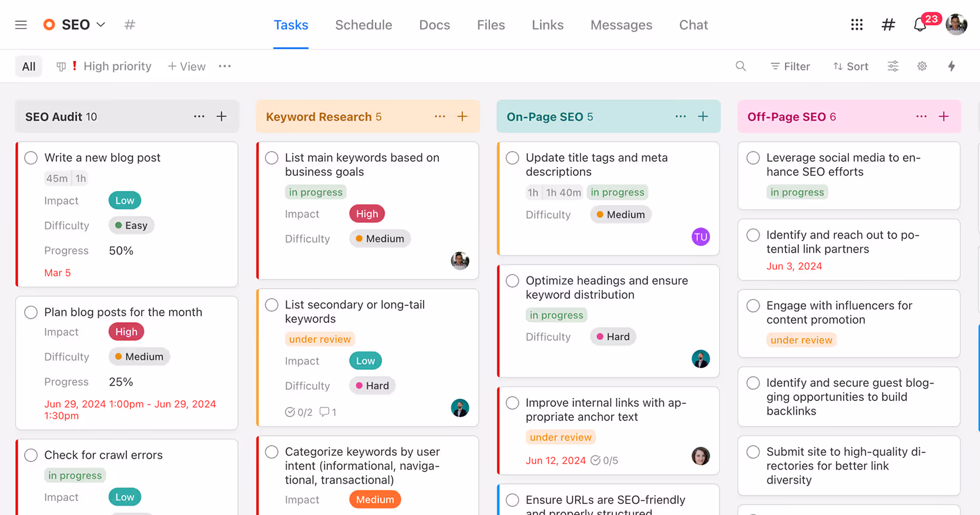Open On-Page SEO column options menu
Screen dimensions: 980x515
coord(680,116)
